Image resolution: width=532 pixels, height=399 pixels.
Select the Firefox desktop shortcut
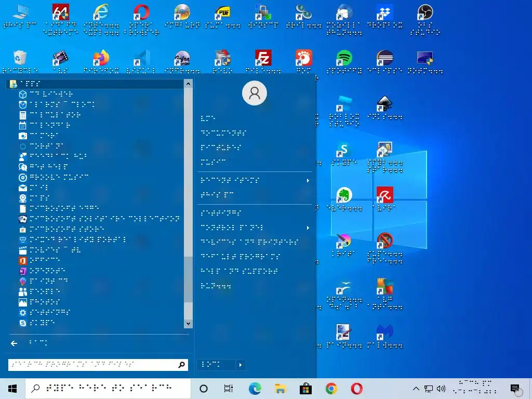pyautogui.click(x=101, y=62)
